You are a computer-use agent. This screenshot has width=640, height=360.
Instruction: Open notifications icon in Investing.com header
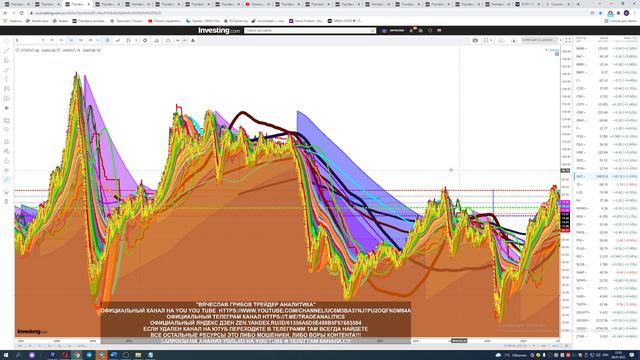pyautogui.click(x=412, y=30)
